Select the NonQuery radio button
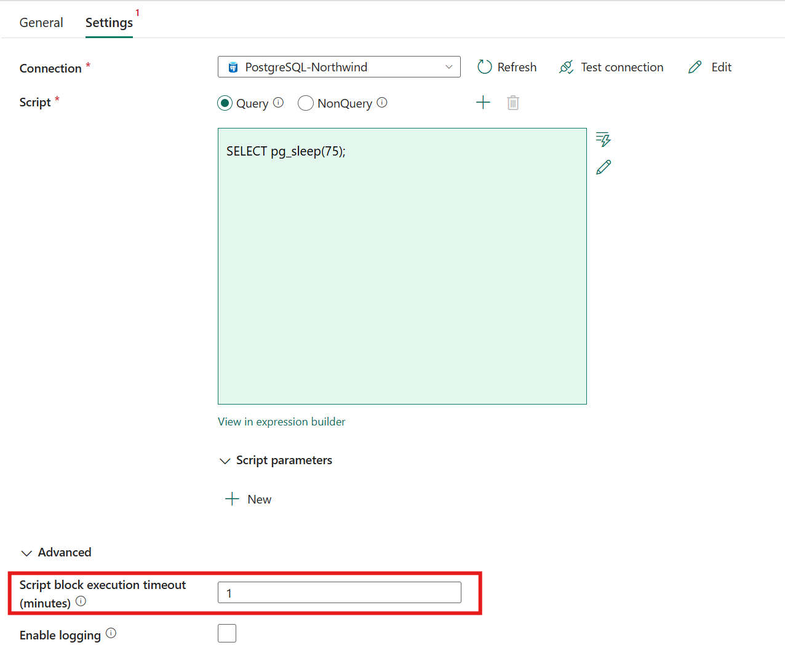The image size is (785, 672). coord(306,103)
